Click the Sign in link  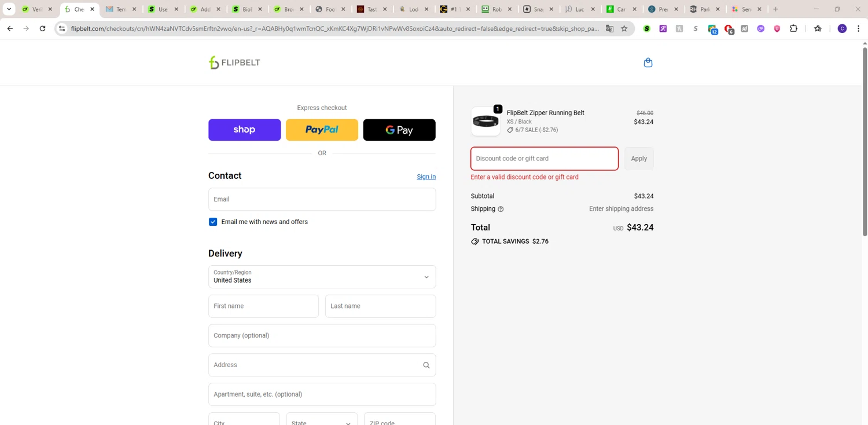click(426, 177)
